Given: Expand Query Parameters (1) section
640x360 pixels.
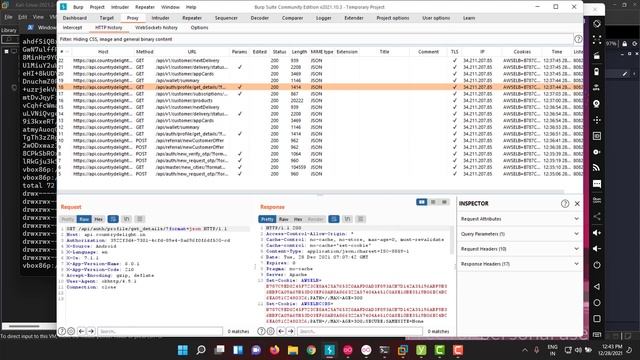Looking at the screenshot, I should [x=520, y=234].
